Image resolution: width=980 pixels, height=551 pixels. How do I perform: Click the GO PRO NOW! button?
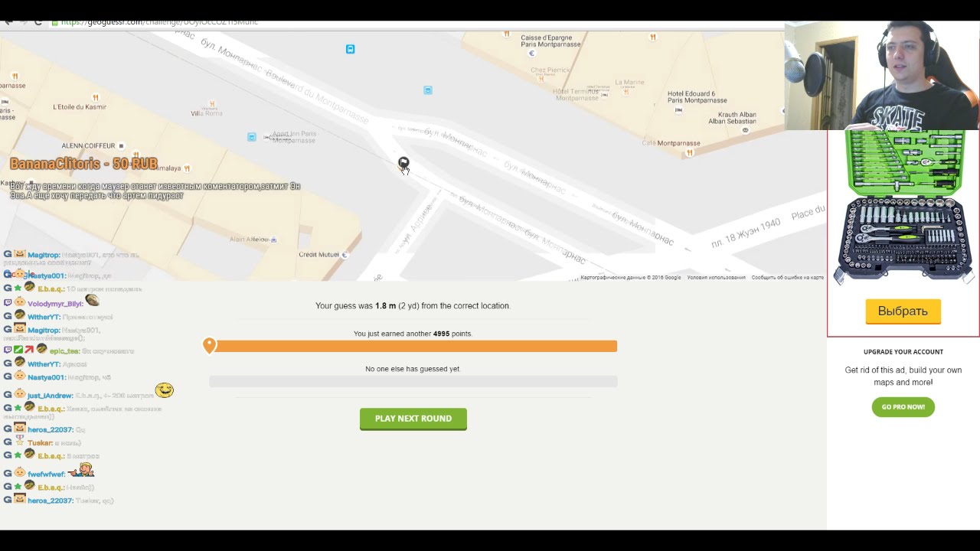click(903, 407)
